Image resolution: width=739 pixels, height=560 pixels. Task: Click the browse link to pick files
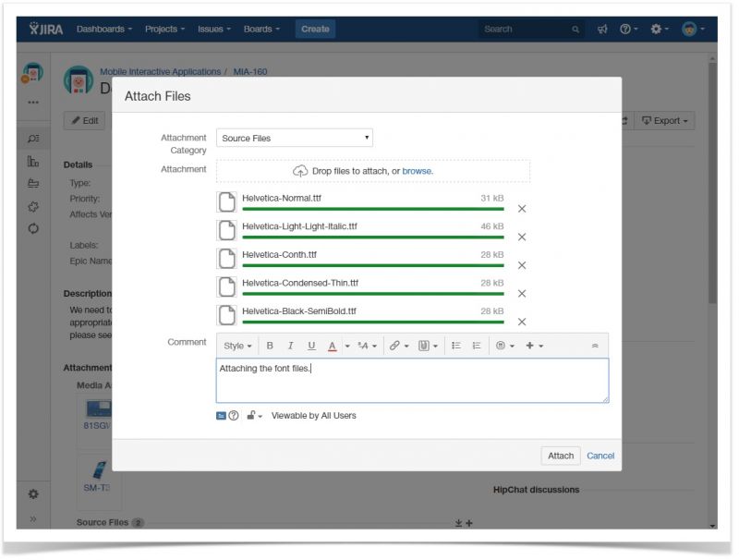point(418,171)
